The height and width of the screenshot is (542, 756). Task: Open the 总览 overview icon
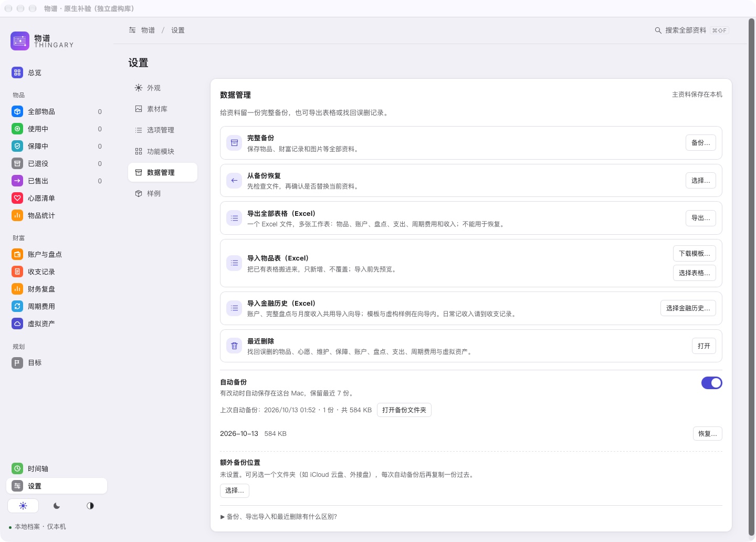click(17, 72)
